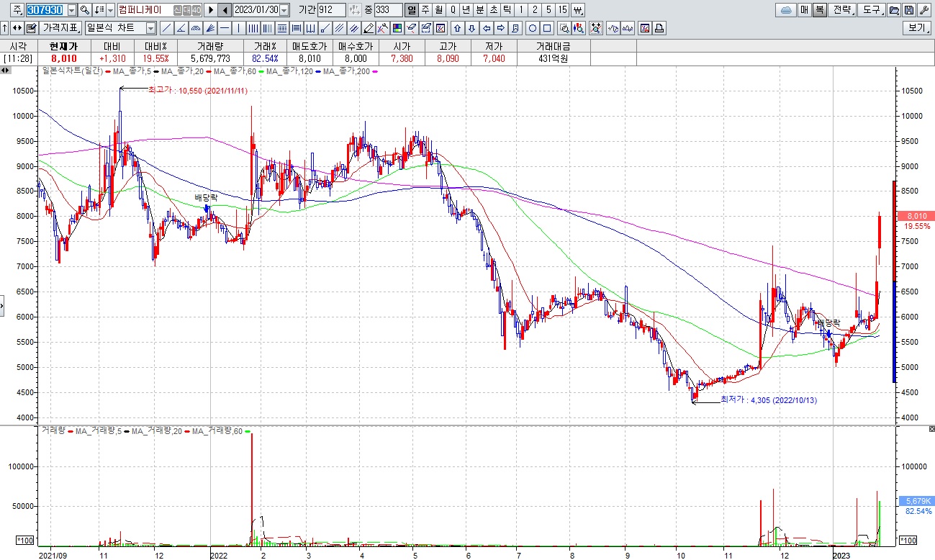Click the MA_종가,120 legend label
This screenshot has height=560, width=935.
pos(291,71)
